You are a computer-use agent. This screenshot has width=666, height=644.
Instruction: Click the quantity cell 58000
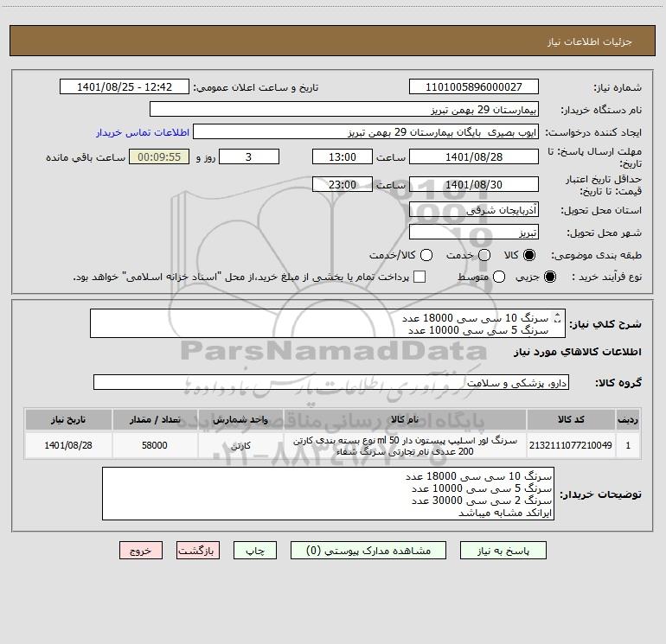(155, 445)
